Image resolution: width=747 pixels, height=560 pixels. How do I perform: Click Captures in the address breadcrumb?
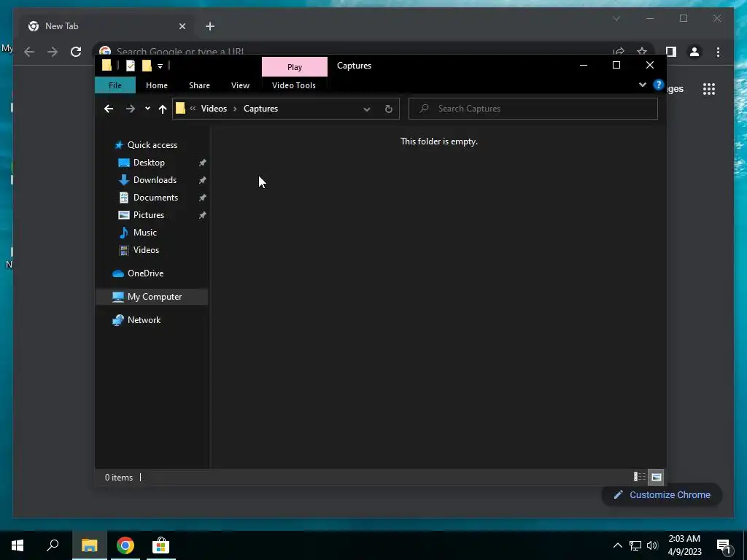[x=260, y=109]
